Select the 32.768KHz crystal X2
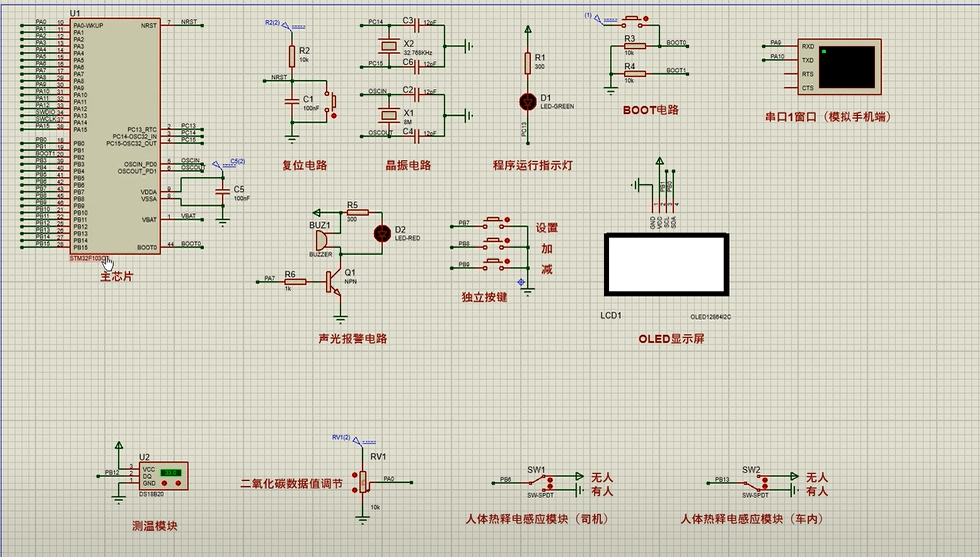 pos(389,45)
